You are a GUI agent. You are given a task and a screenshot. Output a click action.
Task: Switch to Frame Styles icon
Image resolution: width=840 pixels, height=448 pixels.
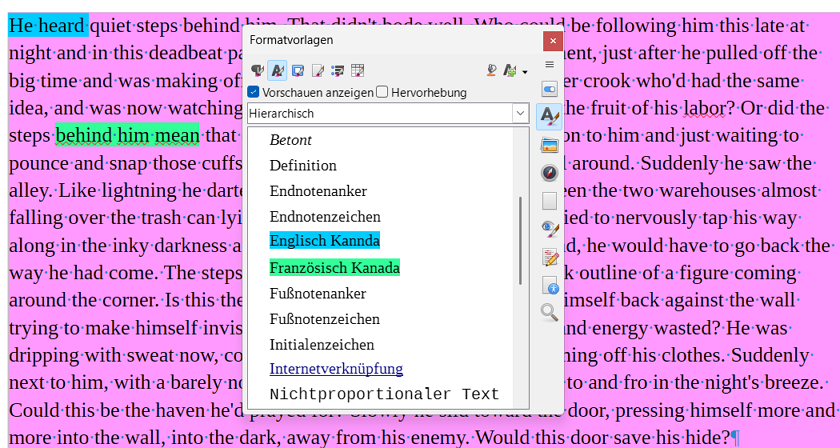tap(298, 70)
